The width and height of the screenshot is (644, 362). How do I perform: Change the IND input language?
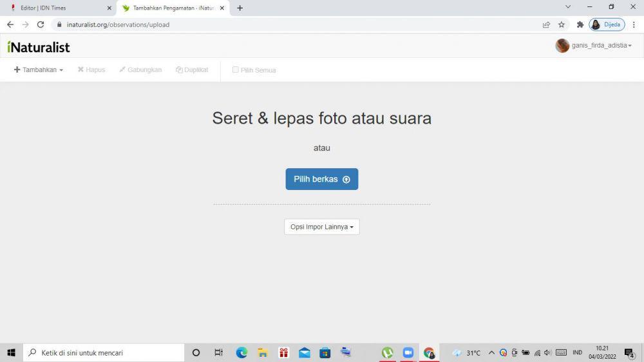point(577,352)
